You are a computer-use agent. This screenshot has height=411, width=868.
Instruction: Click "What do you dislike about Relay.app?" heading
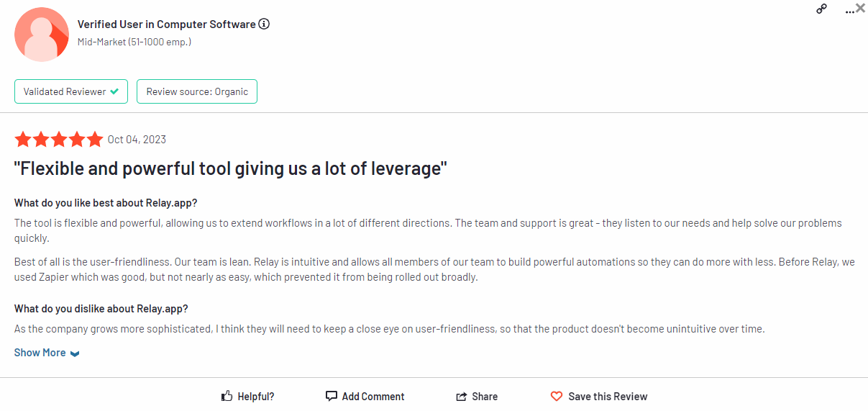pyautogui.click(x=101, y=308)
